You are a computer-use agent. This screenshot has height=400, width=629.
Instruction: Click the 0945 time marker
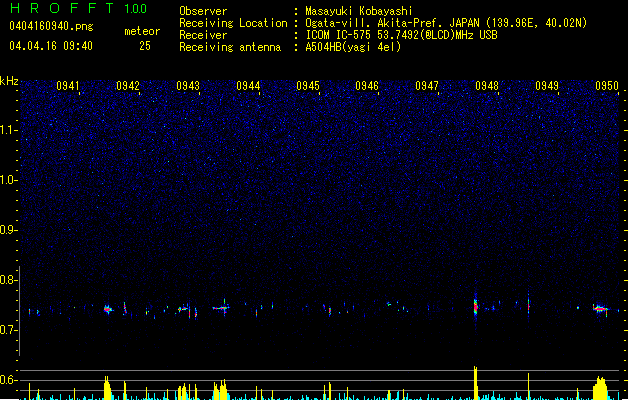[x=308, y=86]
